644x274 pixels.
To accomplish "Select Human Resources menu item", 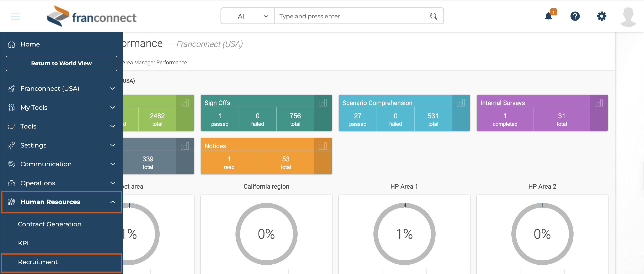I will (x=61, y=202).
